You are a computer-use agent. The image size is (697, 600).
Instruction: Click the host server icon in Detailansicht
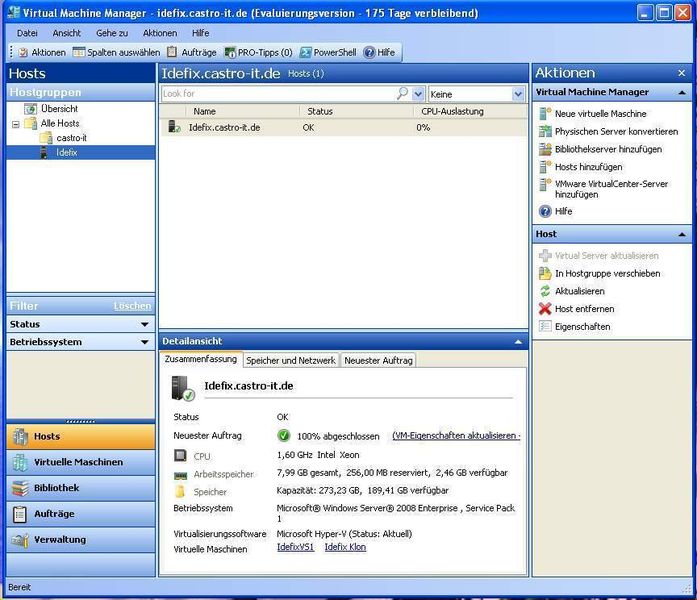pos(182,388)
